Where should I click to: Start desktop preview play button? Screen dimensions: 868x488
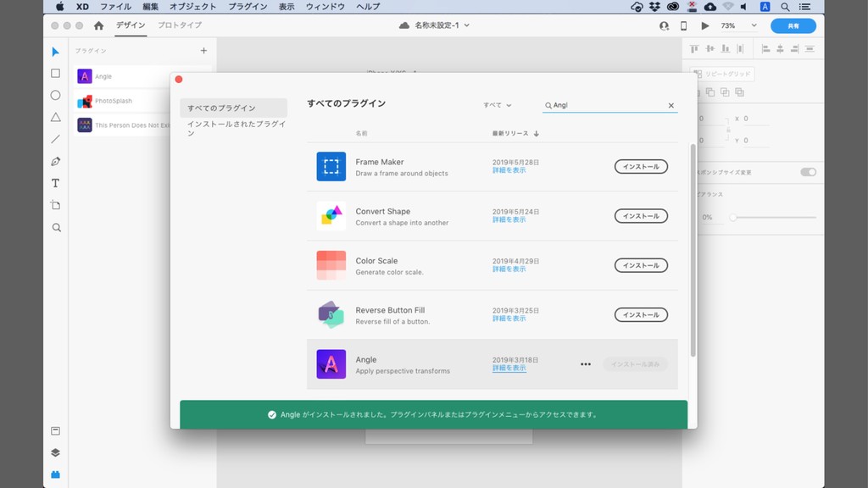[x=704, y=25]
